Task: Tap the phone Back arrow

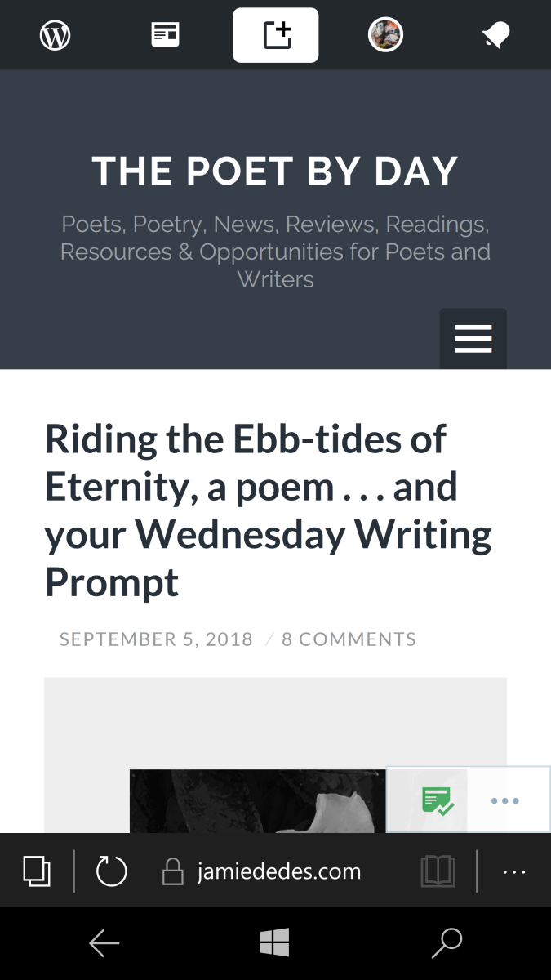Action: click(x=104, y=944)
